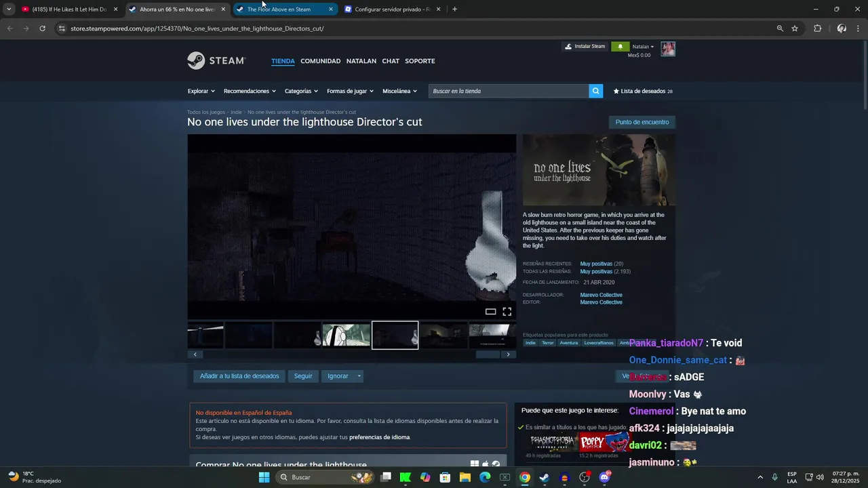Click the browser address bar URL
The width and height of the screenshot is (868, 488).
coord(197,28)
